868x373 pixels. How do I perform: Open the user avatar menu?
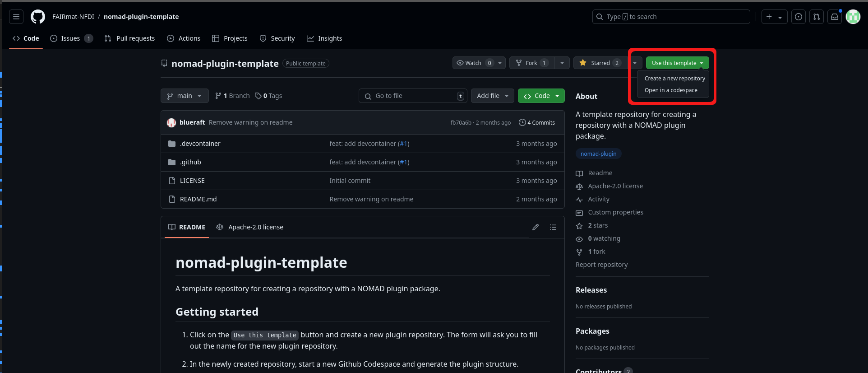click(x=853, y=17)
